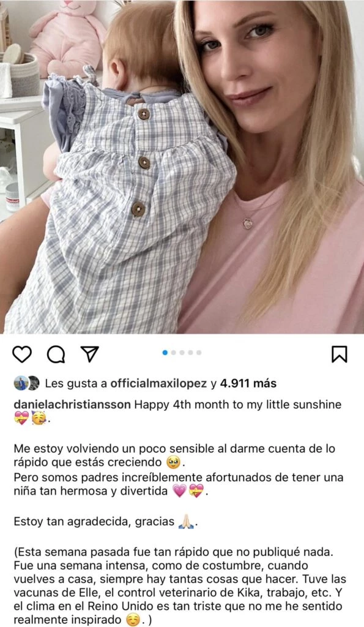Screen dimensions: 364x627
Task: Share post via paper plane icon
Action: [x=89, y=354]
